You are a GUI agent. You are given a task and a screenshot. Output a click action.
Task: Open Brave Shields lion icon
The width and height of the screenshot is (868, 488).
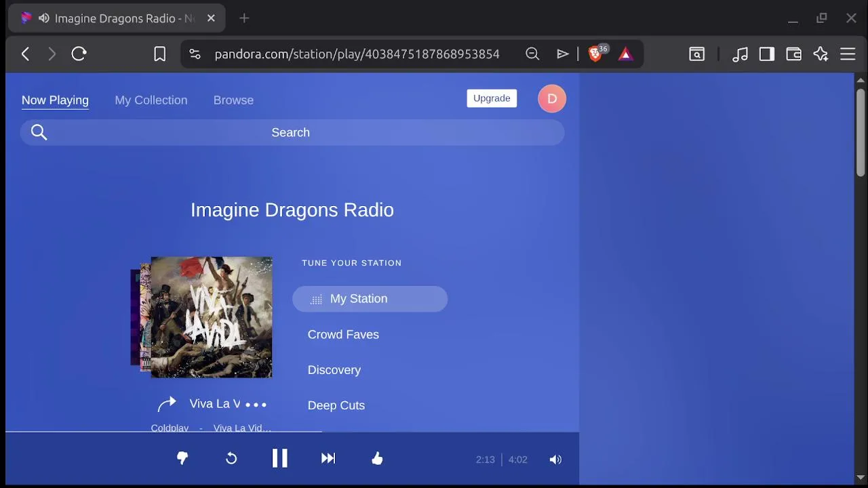(595, 54)
